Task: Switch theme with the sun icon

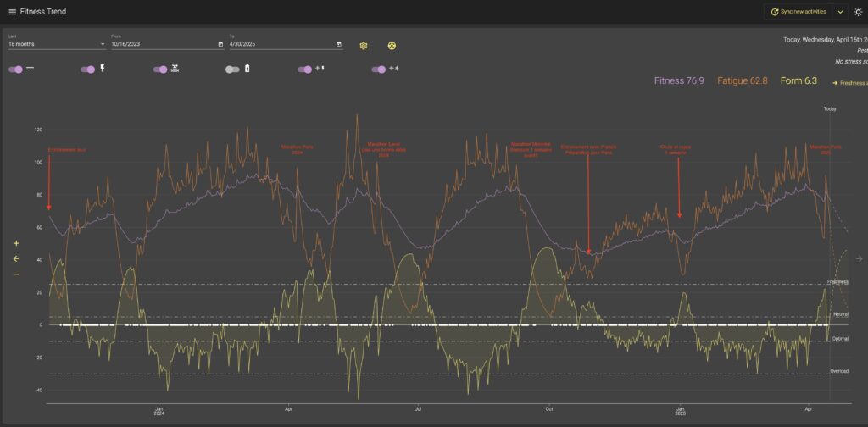Action: coord(858,12)
